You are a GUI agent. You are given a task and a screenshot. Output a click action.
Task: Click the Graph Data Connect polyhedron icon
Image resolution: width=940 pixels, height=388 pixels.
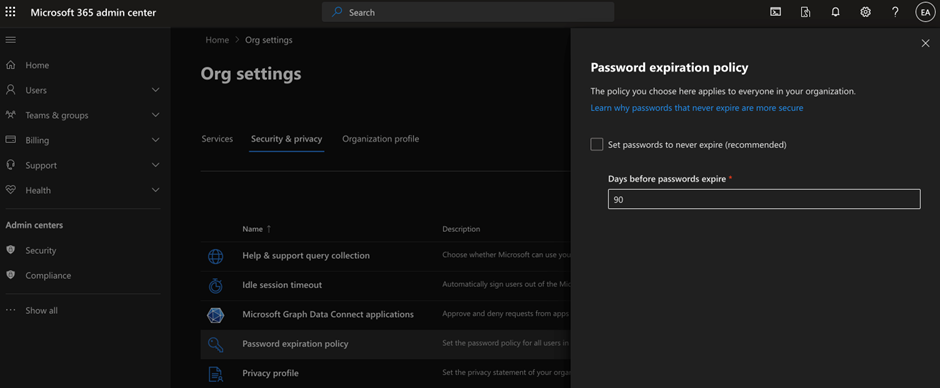coord(215,315)
